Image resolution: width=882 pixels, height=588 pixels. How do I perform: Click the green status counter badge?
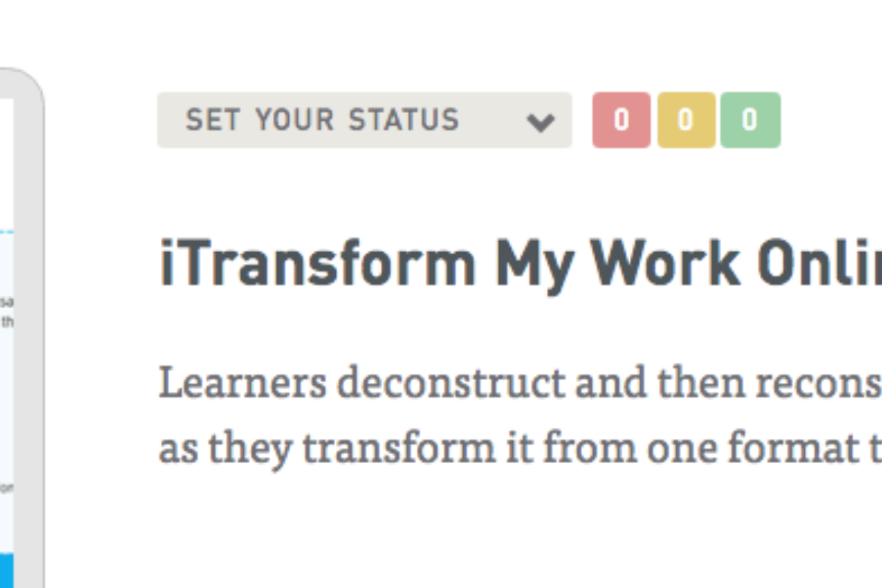point(750,120)
